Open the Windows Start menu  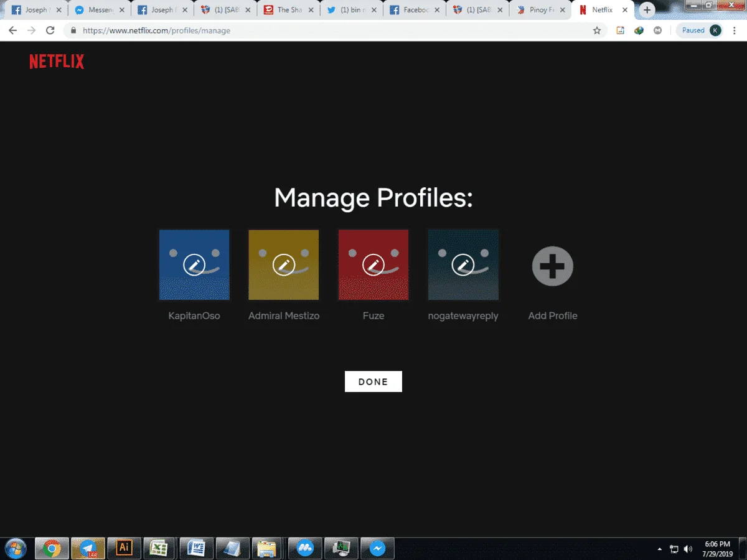(x=15, y=548)
